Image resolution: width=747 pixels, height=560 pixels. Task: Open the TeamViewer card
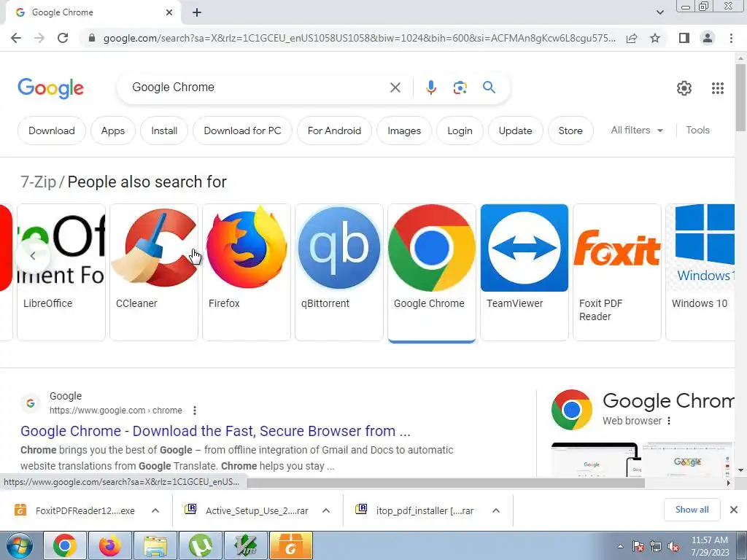pyautogui.click(x=525, y=273)
